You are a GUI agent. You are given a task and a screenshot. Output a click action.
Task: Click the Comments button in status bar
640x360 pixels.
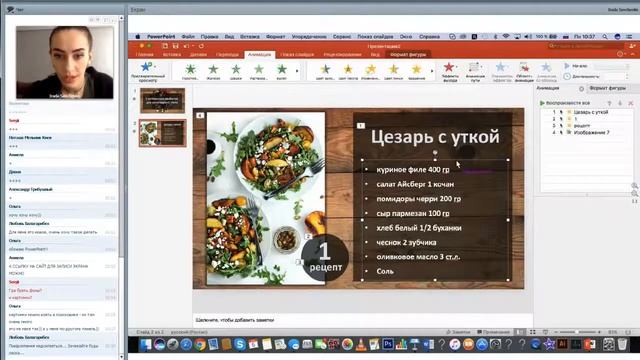pyautogui.click(x=493, y=332)
